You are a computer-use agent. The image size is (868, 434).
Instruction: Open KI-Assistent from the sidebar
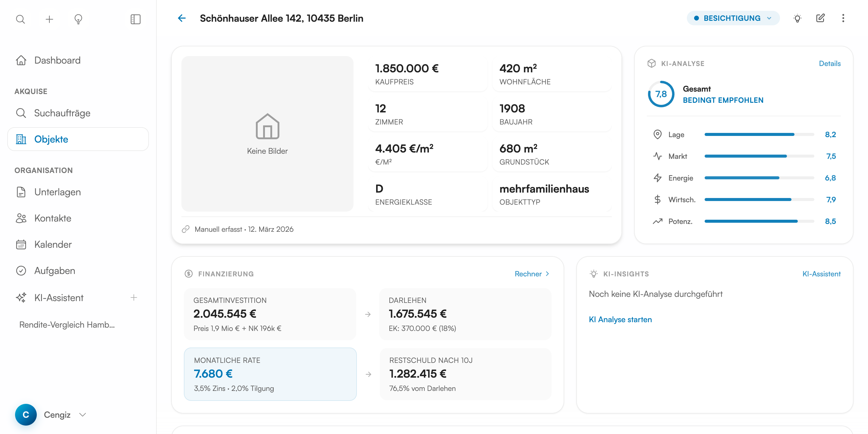pos(59,297)
